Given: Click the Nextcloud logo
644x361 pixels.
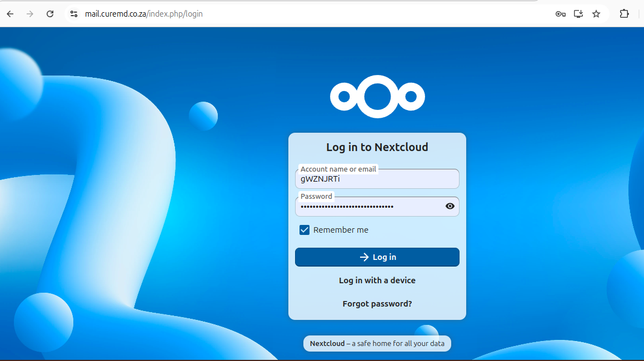Looking at the screenshot, I should coord(377,97).
